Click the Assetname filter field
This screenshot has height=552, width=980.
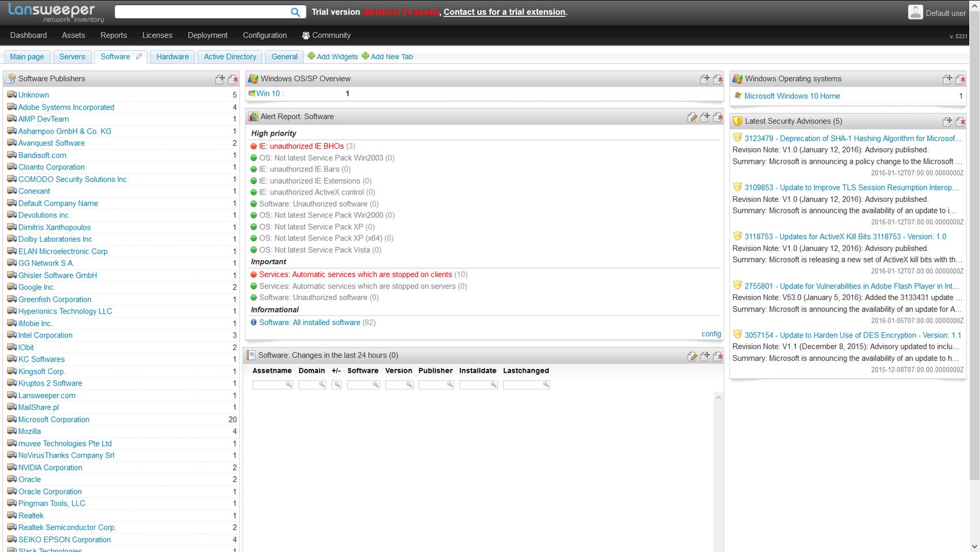tap(272, 385)
